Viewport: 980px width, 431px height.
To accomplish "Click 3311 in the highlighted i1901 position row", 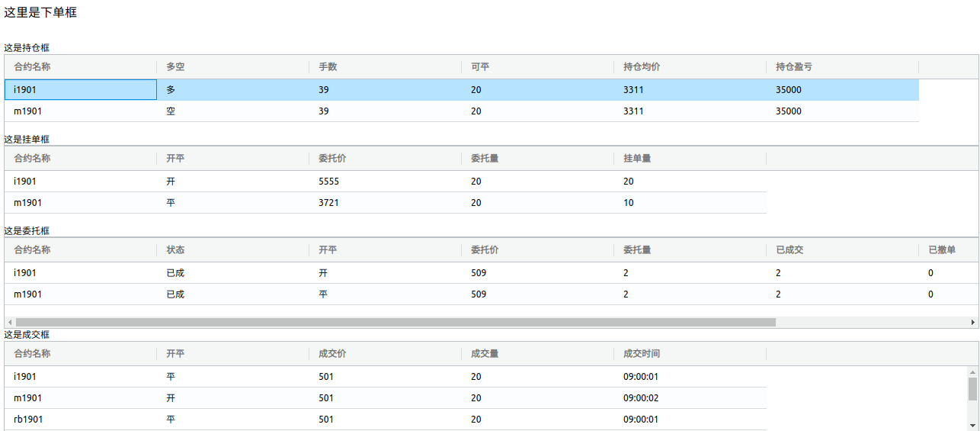I will 690,90.
